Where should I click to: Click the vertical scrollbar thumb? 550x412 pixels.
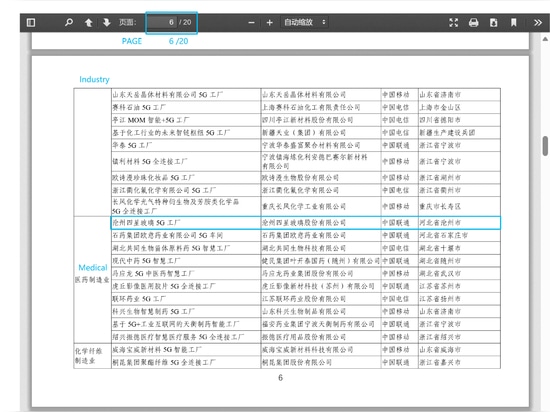click(x=545, y=146)
